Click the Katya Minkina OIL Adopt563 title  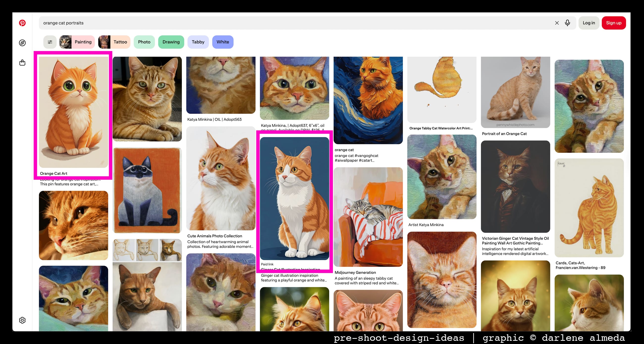[214, 120]
